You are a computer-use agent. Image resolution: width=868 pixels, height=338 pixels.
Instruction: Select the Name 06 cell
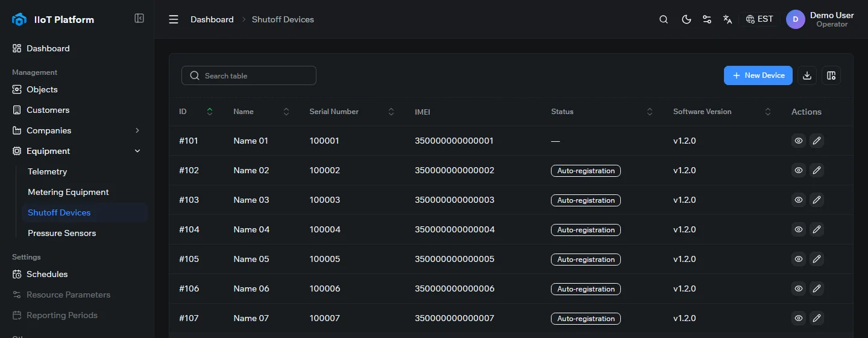[251, 289]
